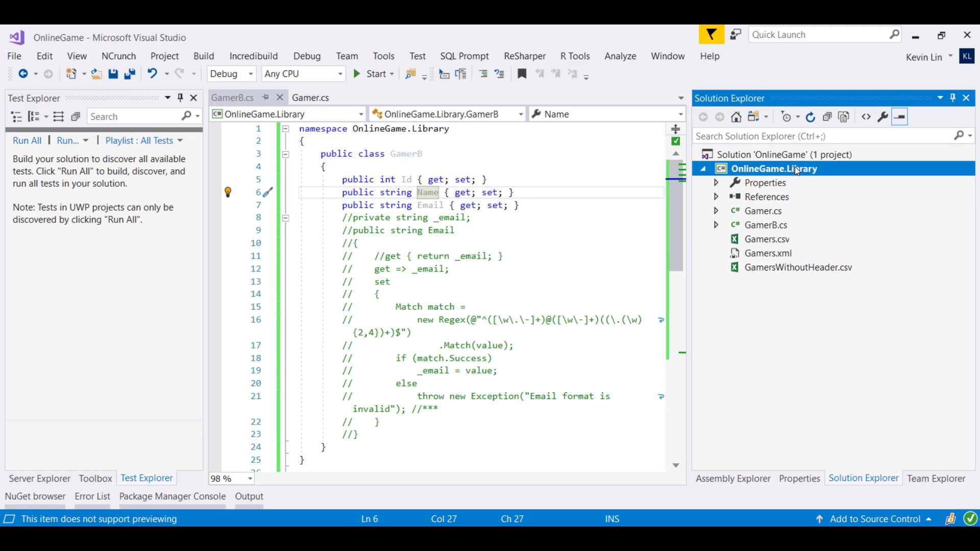Click the lightbulb quick actions icon
The width and height of the screenshot is (980, 551).
point(228,192)
